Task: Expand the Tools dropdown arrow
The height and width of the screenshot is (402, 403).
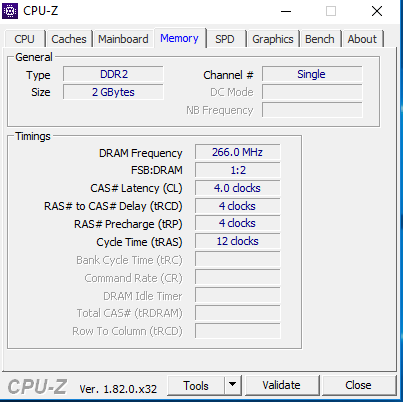Action: click(233, 385)
